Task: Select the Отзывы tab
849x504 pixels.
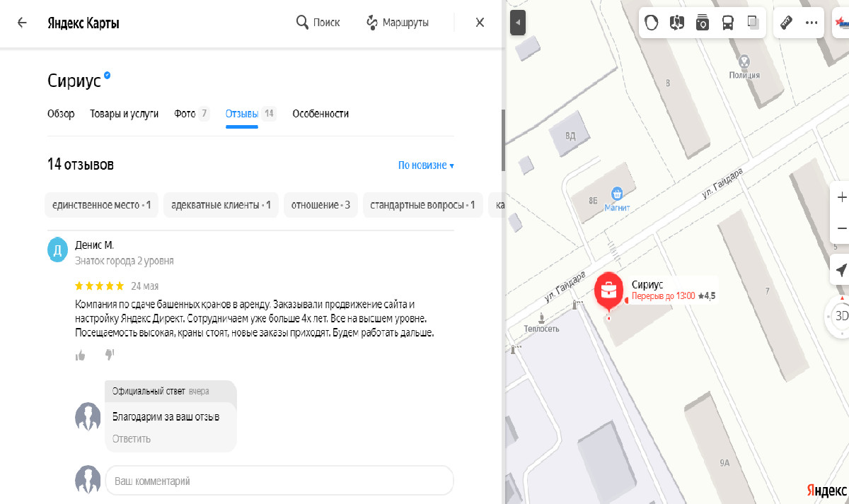Action: [x=250, y=114]
